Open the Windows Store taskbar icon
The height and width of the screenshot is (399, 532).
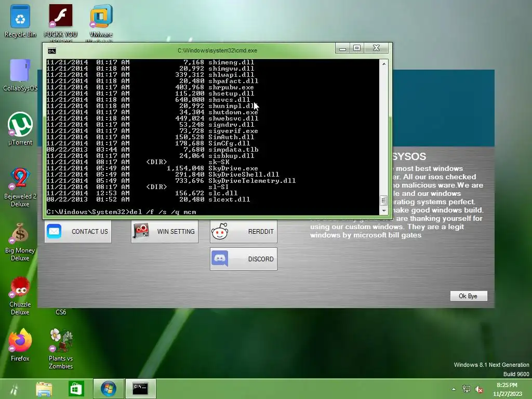(x=76, y=389)
